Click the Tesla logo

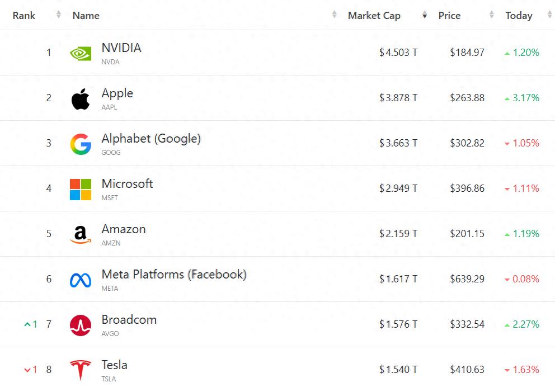[80, 370]
